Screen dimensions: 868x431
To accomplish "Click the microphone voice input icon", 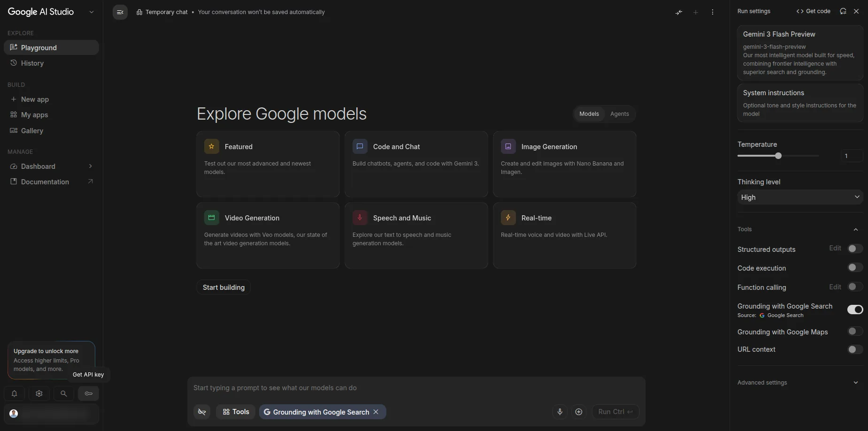I will [560, 412].
